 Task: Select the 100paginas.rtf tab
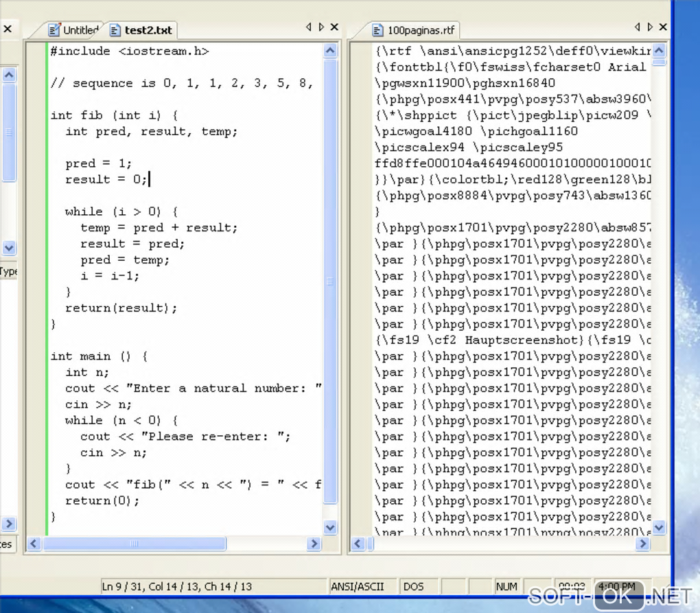point(414,30)
